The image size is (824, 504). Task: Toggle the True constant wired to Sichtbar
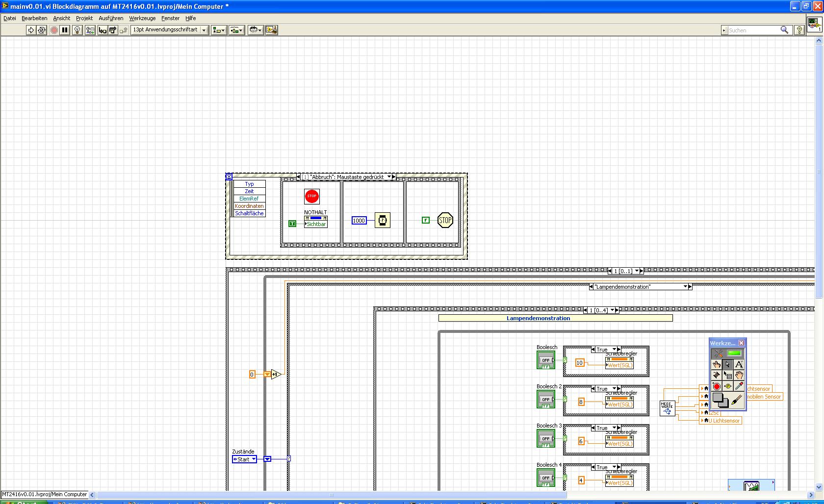292,224
